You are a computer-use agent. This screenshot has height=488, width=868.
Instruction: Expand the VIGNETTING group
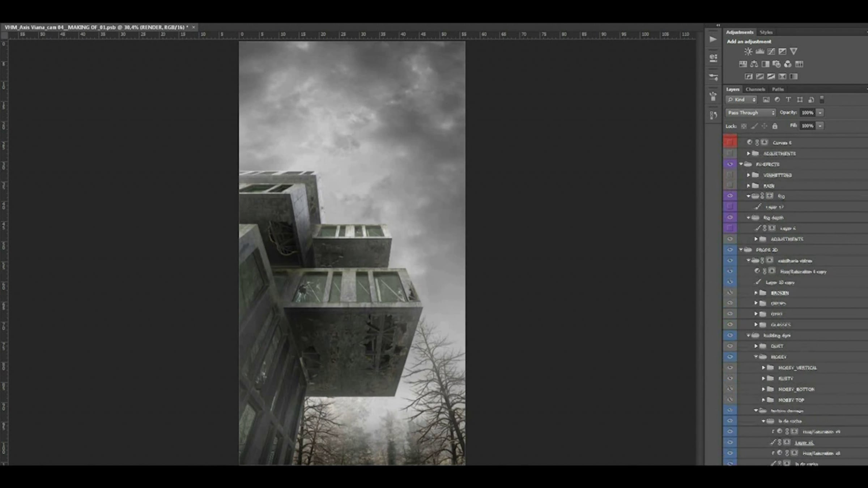point(749,175)
